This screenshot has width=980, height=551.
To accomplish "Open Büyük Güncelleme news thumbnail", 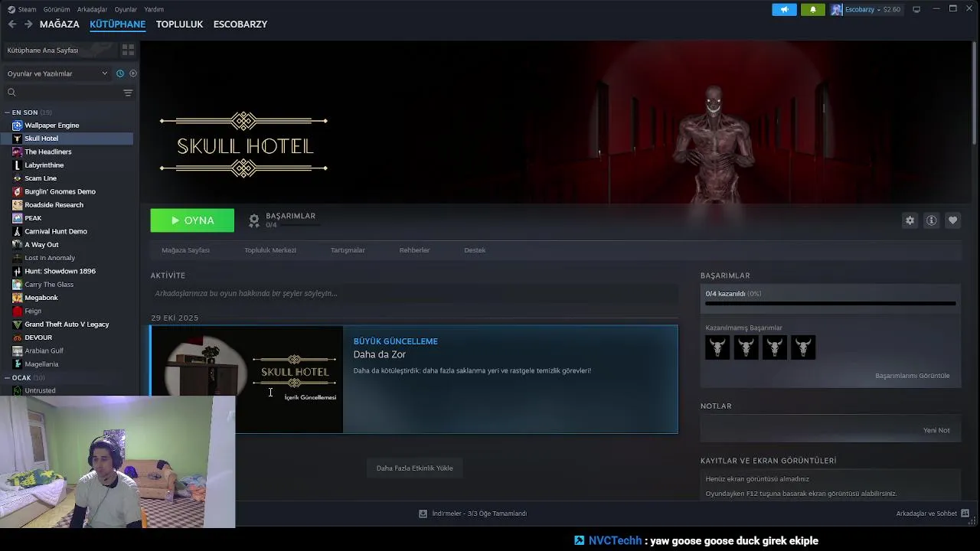I will [x=247, y=379].
